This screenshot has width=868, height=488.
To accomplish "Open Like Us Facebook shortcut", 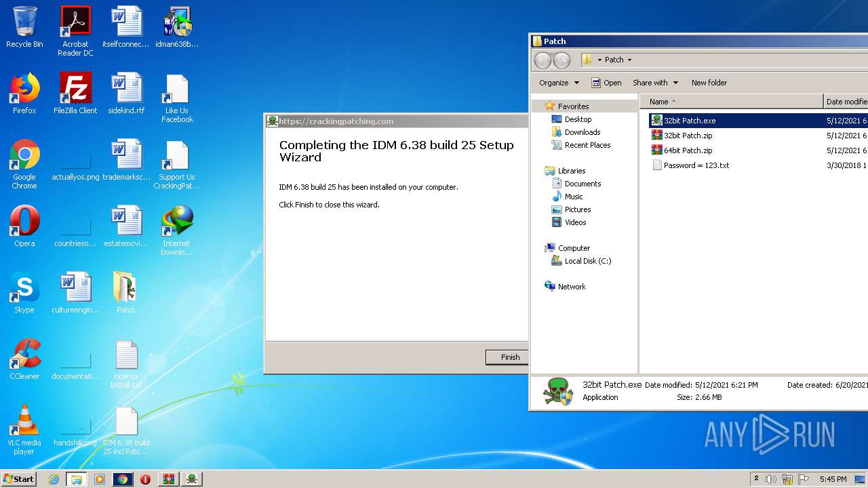I will 177,98.
